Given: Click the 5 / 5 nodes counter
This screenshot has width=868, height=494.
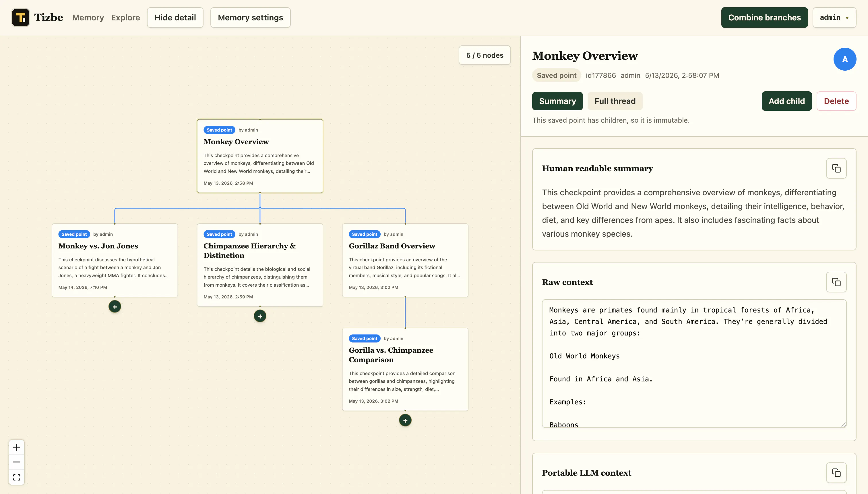Looking at the screenshot, I should click(485, 55).
